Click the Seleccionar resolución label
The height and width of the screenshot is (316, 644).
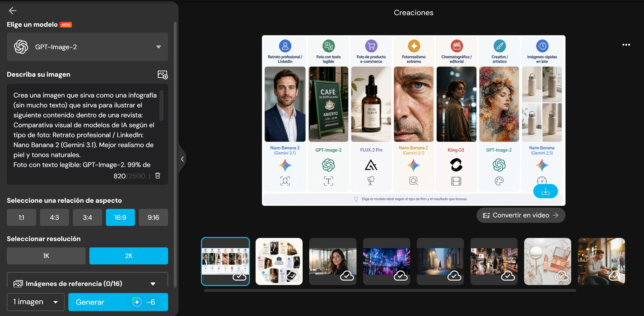click(x=44, y=239)
